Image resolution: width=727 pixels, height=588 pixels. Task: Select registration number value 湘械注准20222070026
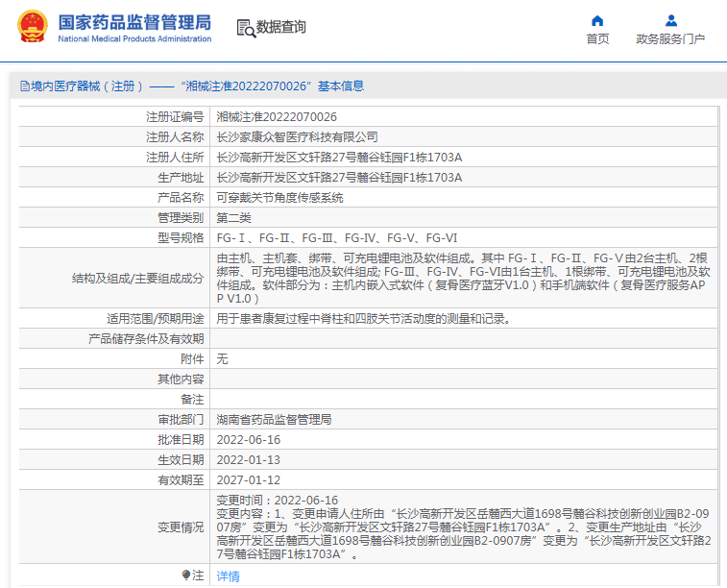point(277,117)
